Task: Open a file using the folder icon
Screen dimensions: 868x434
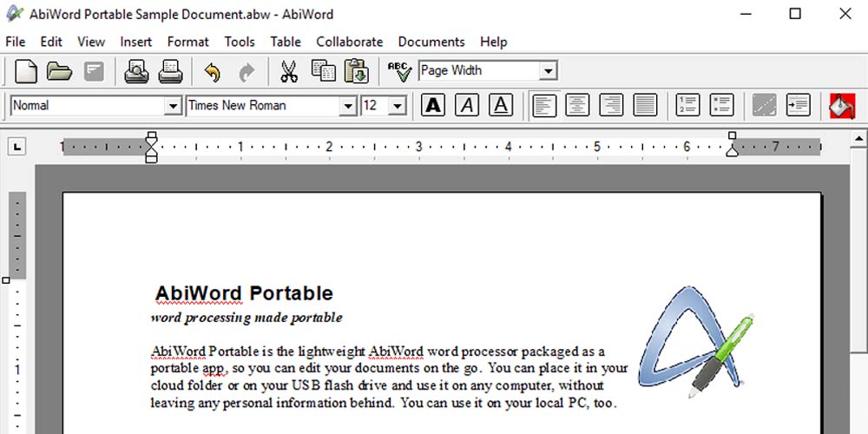Action: (59, 71)
